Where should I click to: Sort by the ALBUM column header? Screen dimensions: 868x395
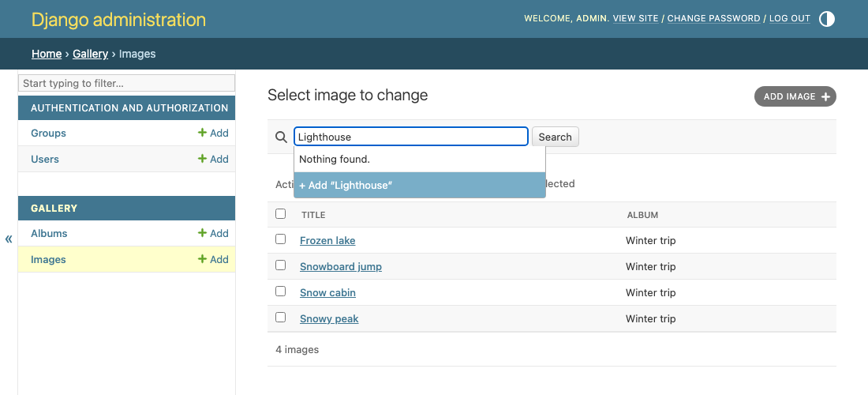642,215
